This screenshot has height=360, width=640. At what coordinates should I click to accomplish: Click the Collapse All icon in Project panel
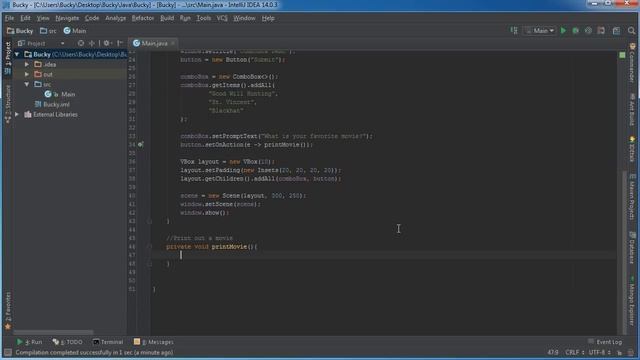[92, 43]
